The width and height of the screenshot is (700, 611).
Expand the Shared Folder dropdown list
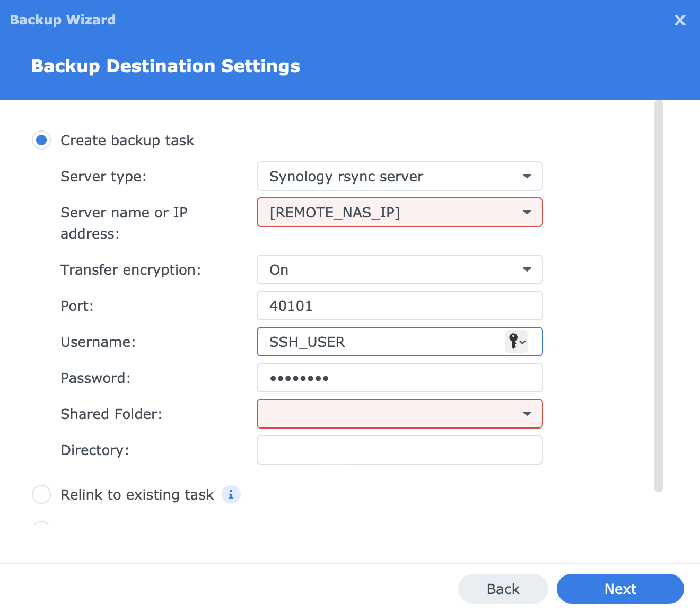[x=527, y=414]
